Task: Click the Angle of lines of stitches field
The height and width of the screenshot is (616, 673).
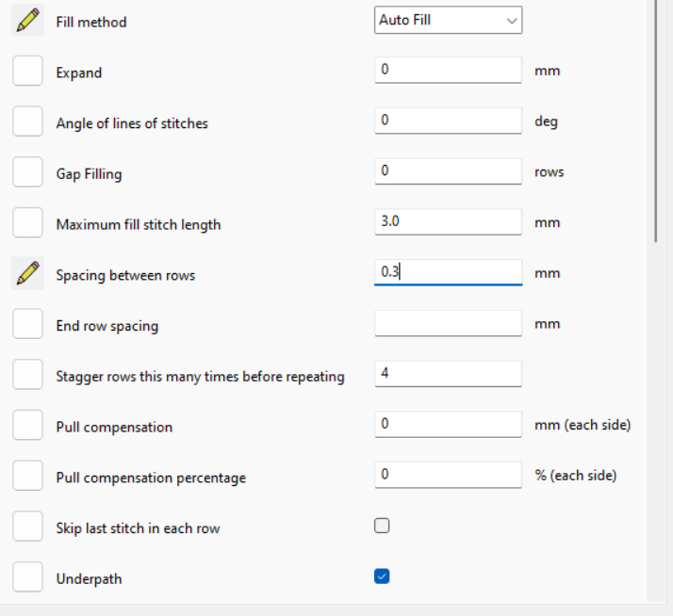Action: click(x=448, y=121)
